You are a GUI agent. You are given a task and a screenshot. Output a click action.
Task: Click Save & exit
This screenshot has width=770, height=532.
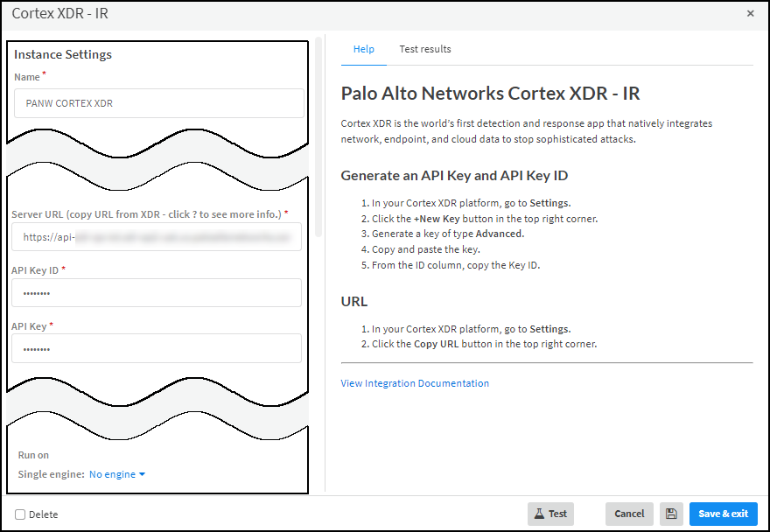(723, 514)
